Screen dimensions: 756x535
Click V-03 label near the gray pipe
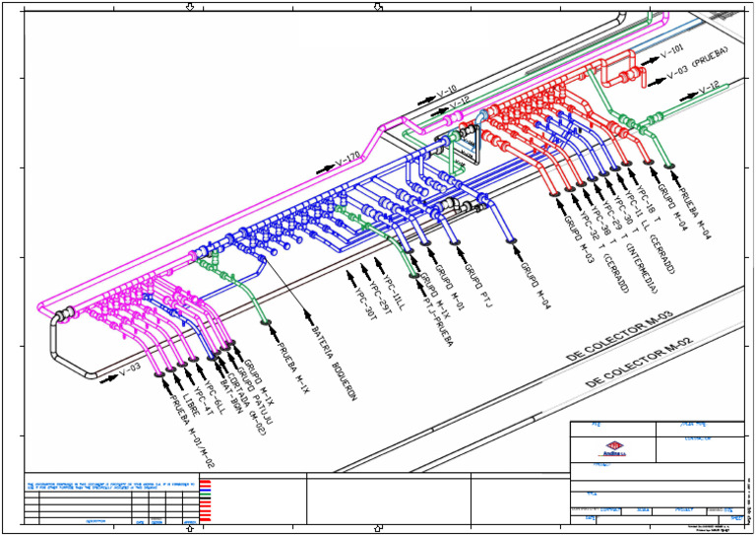pyautogui.click(x=130, y=370)
